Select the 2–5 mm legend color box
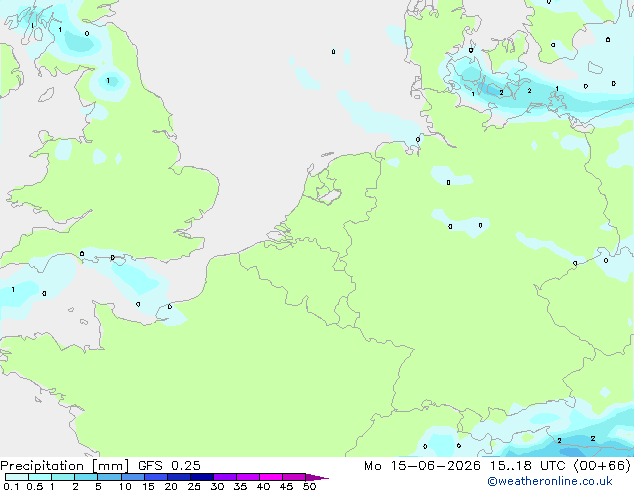 (86, 477)
